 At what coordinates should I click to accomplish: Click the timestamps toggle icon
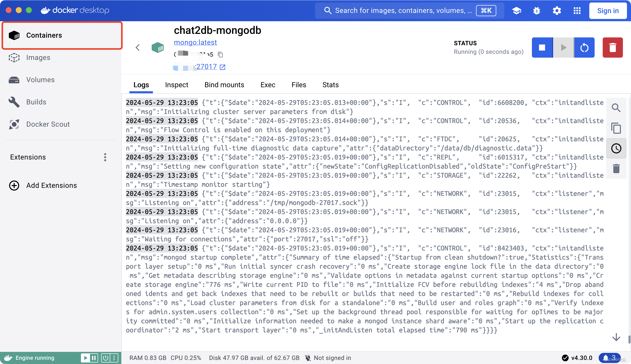click(x=617, y=148)
